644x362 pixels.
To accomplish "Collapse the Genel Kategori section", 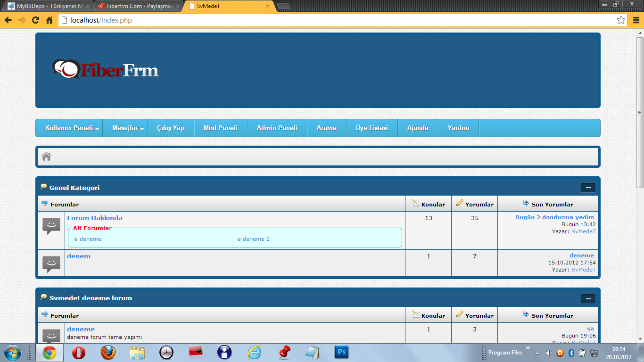I will [588, 188].
